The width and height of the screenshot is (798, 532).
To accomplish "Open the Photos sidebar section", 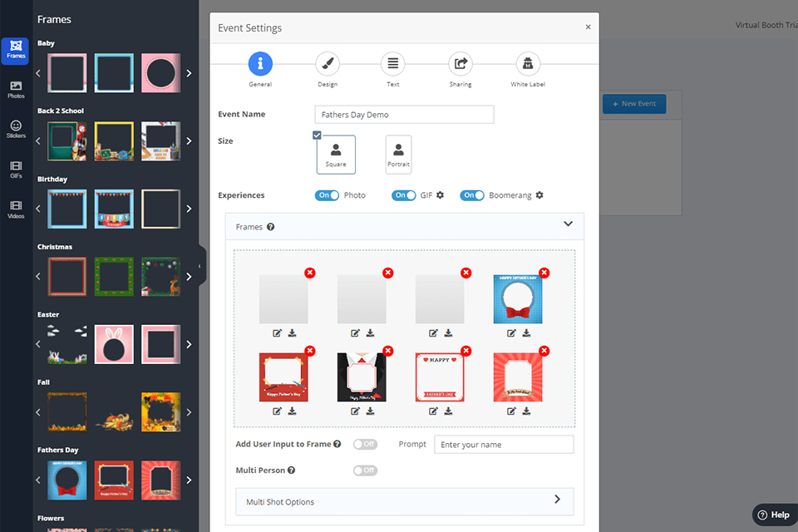I will click(16, 90).
